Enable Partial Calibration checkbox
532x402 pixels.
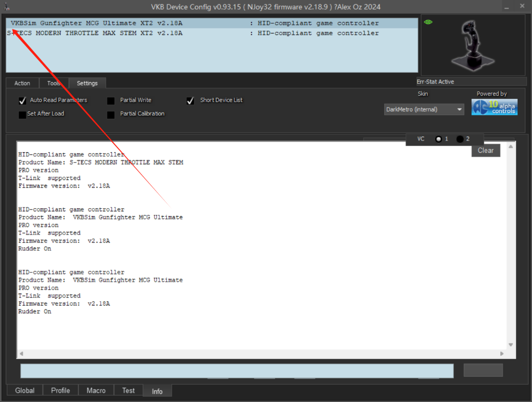(x=111, y=114)
